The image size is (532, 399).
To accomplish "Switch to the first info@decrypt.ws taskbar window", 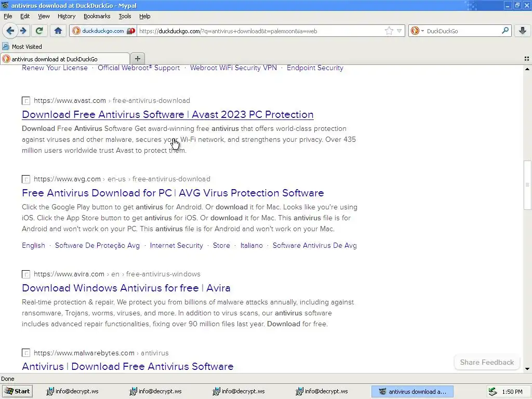I will (x=73, y=391).
